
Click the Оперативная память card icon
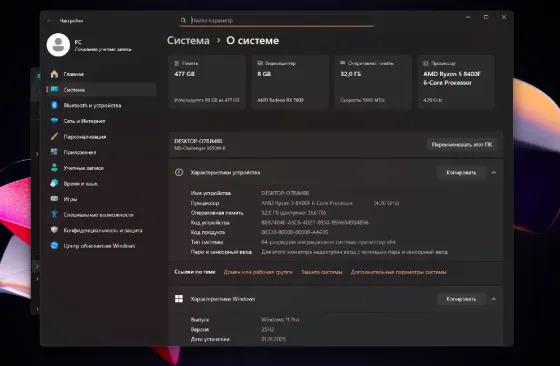click(342, 63)
